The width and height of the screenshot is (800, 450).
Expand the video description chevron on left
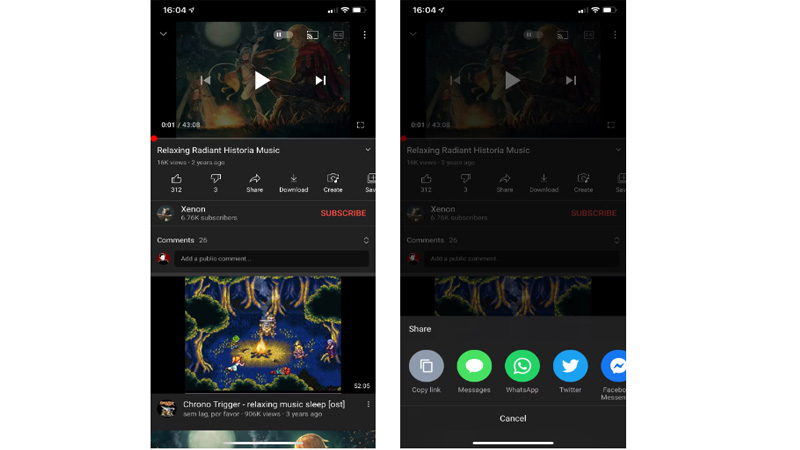click(x=367, y=150)
